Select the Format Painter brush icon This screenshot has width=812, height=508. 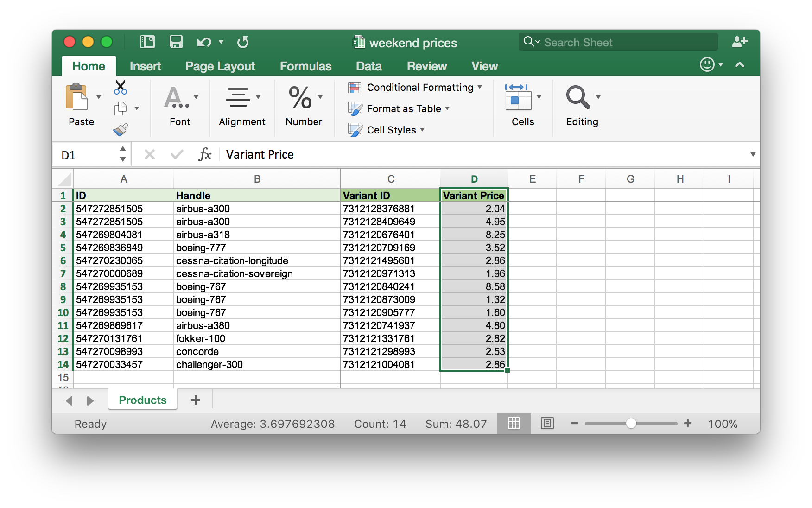tap(121, 130)
